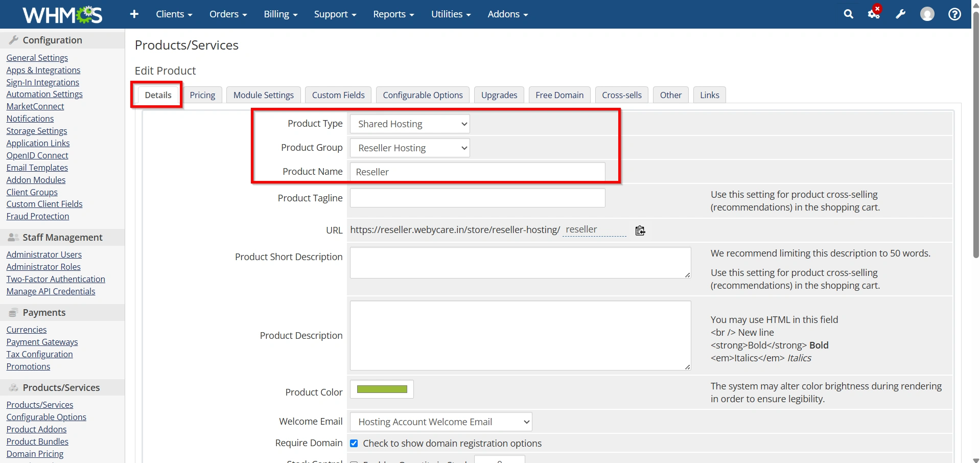The image size is (980, 463).
Task: Switch to the Free Domain tab
Action: coord(559,95)
